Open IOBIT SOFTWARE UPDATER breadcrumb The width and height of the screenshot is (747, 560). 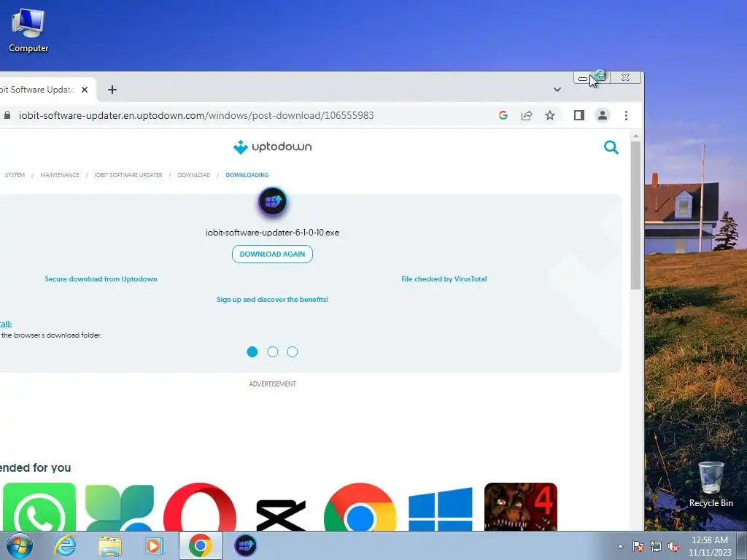(x=128, y=175)
